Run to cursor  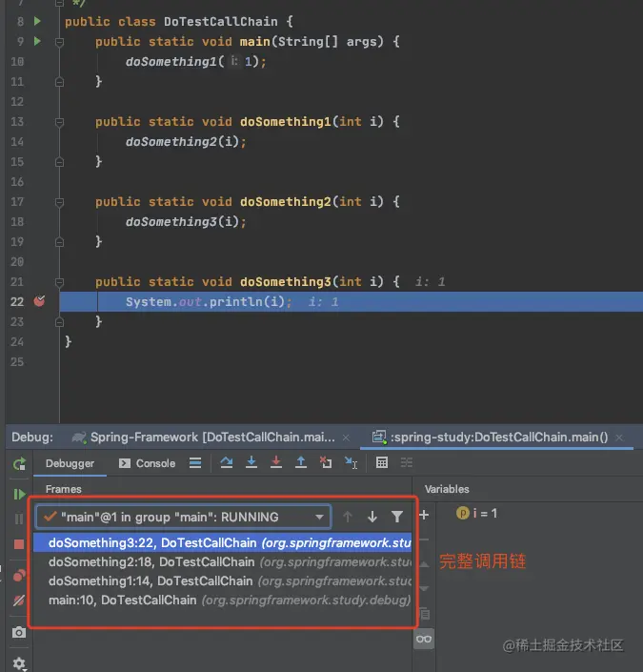pos(351,462)
